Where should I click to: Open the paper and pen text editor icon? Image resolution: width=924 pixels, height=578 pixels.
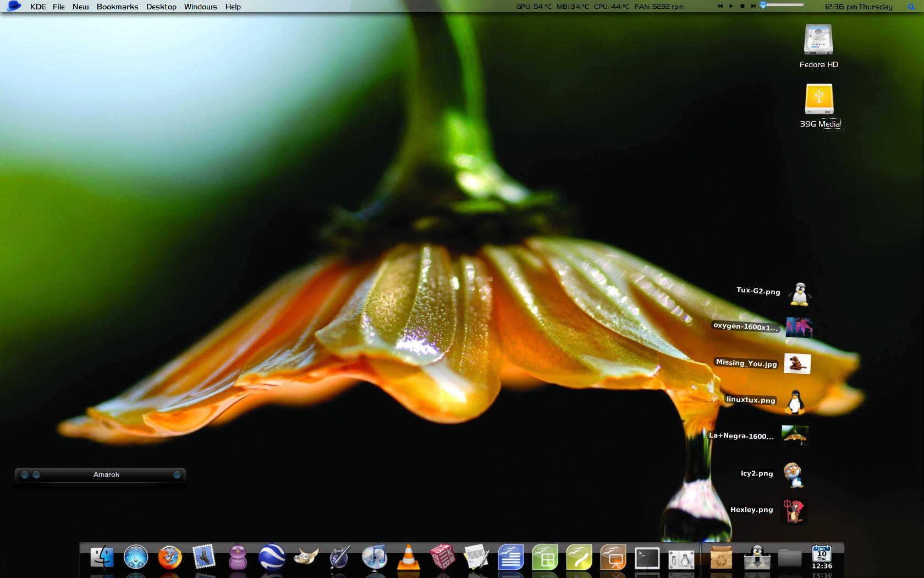(476, 557)
